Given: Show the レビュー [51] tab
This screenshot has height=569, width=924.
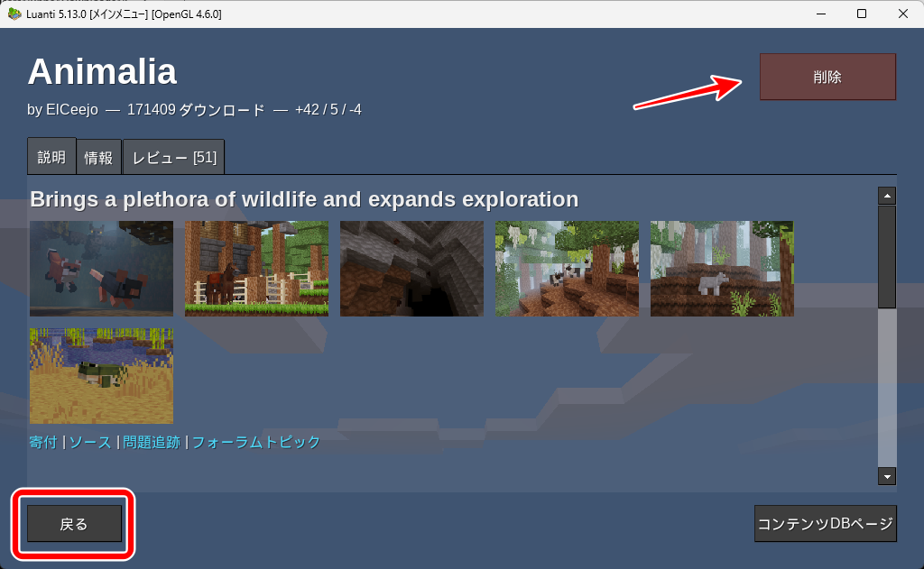Looking at the screenshot, I should pyautogui.click(x=173, y=157).
